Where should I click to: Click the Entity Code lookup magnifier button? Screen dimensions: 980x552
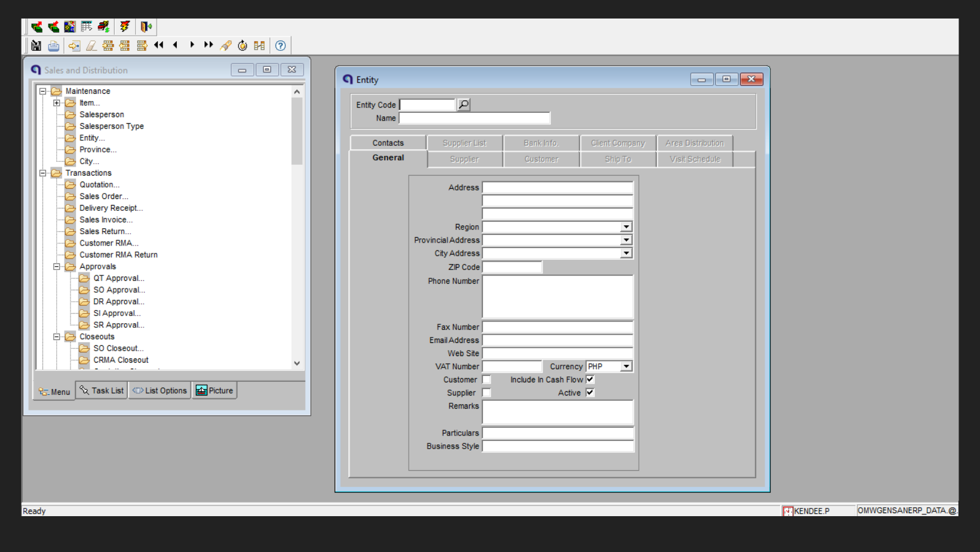[x=464, y=105]
